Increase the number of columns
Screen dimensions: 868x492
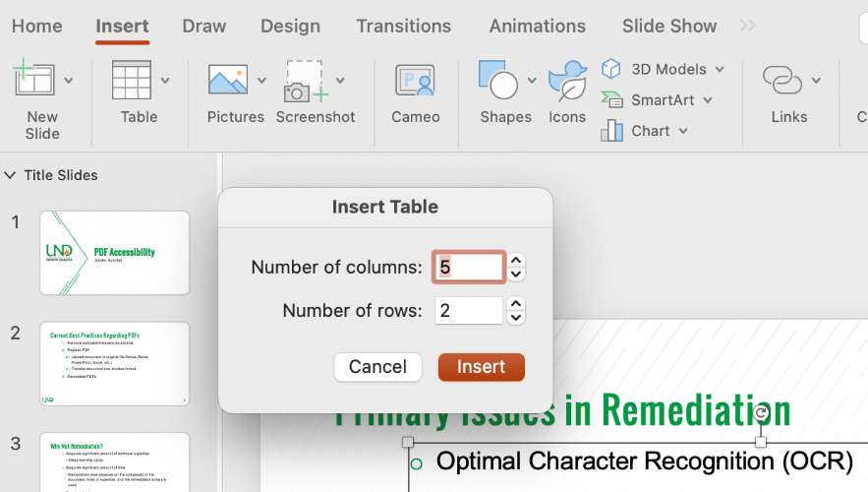click(516, 260)
